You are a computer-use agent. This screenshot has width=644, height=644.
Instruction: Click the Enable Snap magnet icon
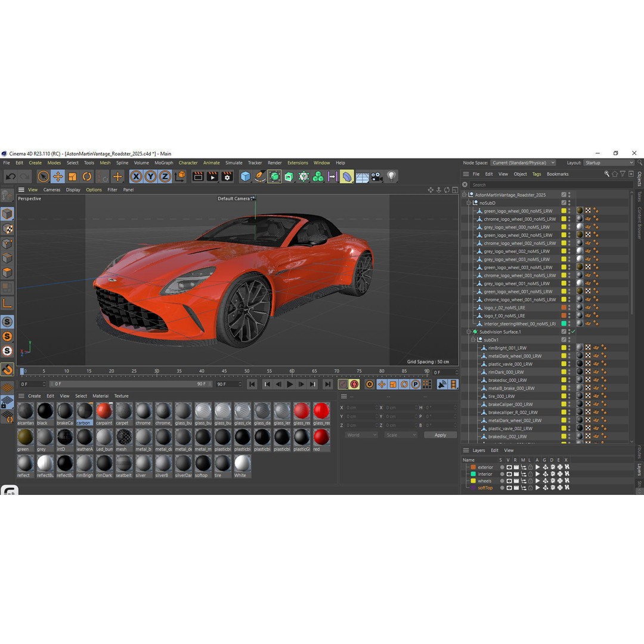(x=7, y=370)
